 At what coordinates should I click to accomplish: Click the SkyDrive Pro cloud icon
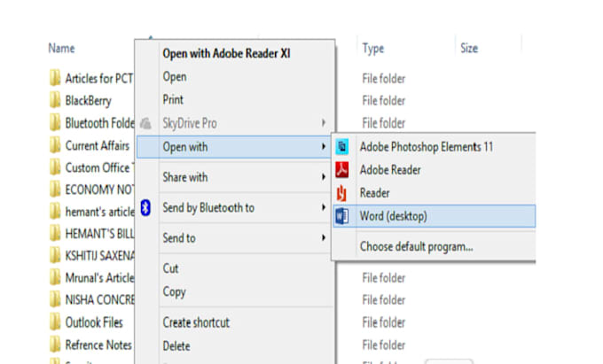point(145,123)
